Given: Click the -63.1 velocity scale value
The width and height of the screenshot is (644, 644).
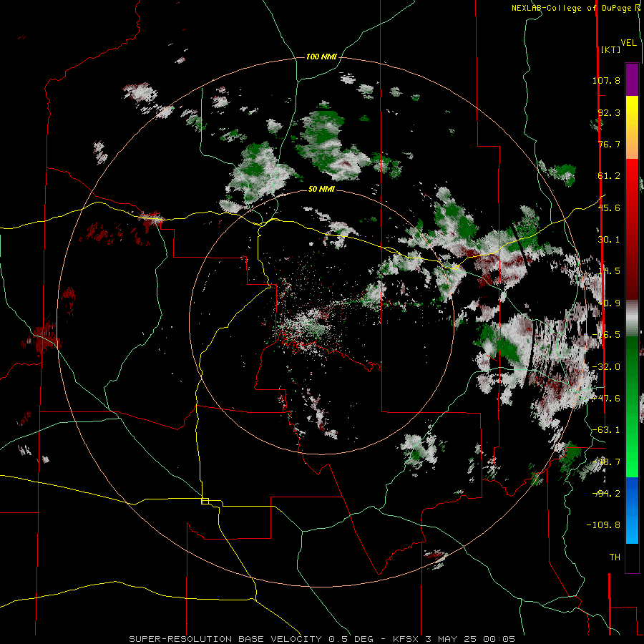Looking at the screenshot, I should (606, 430).
